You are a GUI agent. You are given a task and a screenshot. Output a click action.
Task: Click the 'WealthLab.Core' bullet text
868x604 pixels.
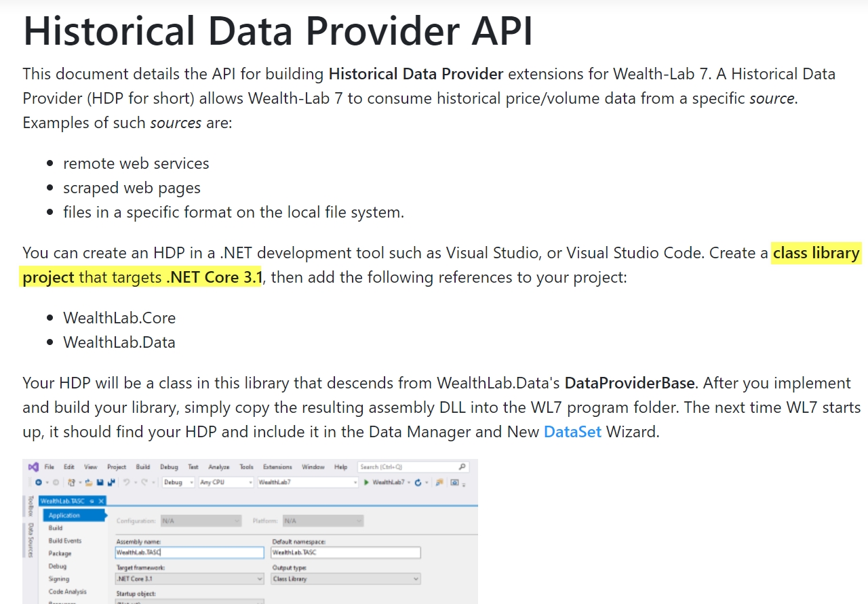[119, 318]
